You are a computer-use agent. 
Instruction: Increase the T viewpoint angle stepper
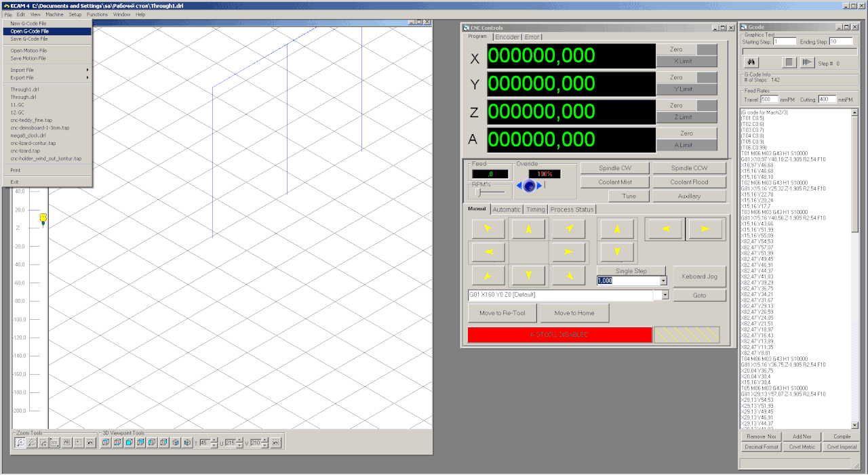[214, 440]
